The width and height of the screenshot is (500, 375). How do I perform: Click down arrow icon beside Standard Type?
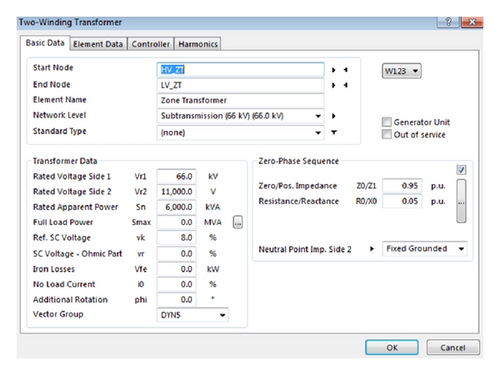pos(334,132)
